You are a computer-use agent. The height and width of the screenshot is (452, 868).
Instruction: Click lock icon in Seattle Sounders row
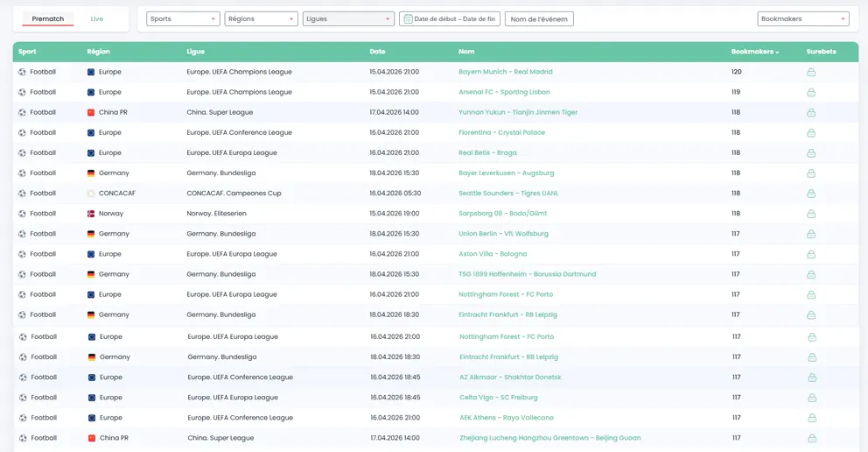point(810,194)
